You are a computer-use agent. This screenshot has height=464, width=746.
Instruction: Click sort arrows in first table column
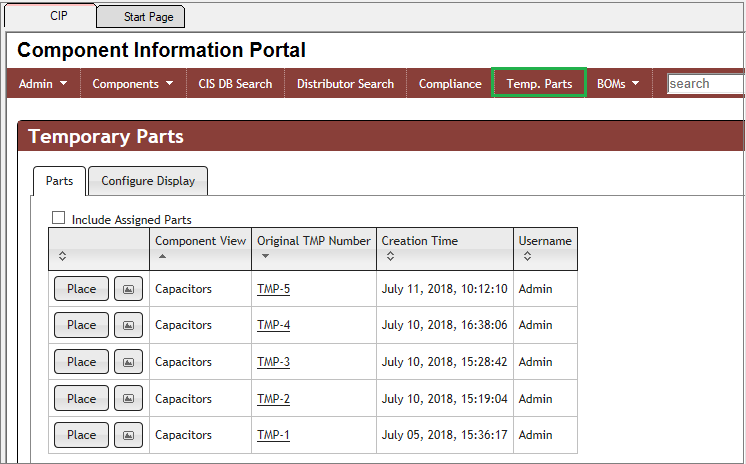[62, 256]
